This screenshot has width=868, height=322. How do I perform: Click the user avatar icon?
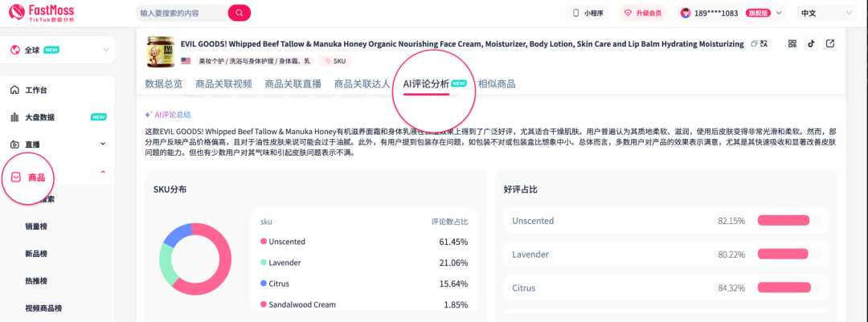[x=686, y=14]
